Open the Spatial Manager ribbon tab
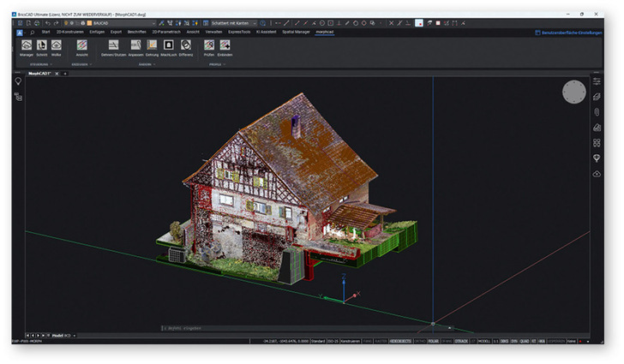 point(295,32)
